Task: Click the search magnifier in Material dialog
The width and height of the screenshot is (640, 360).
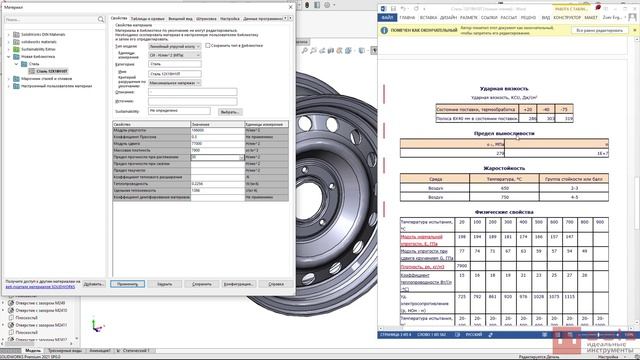Action: [101, 20]
